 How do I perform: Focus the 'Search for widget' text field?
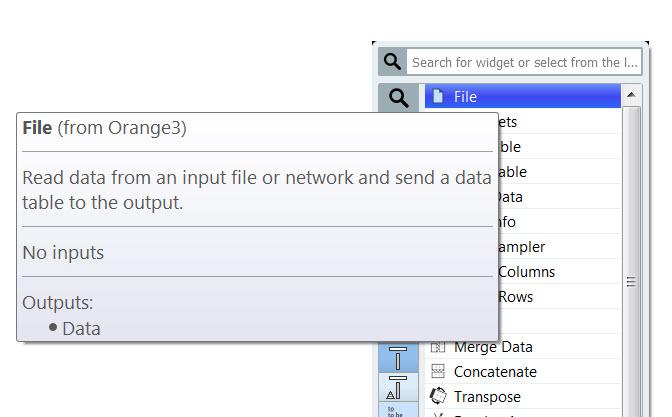[524, 63]
